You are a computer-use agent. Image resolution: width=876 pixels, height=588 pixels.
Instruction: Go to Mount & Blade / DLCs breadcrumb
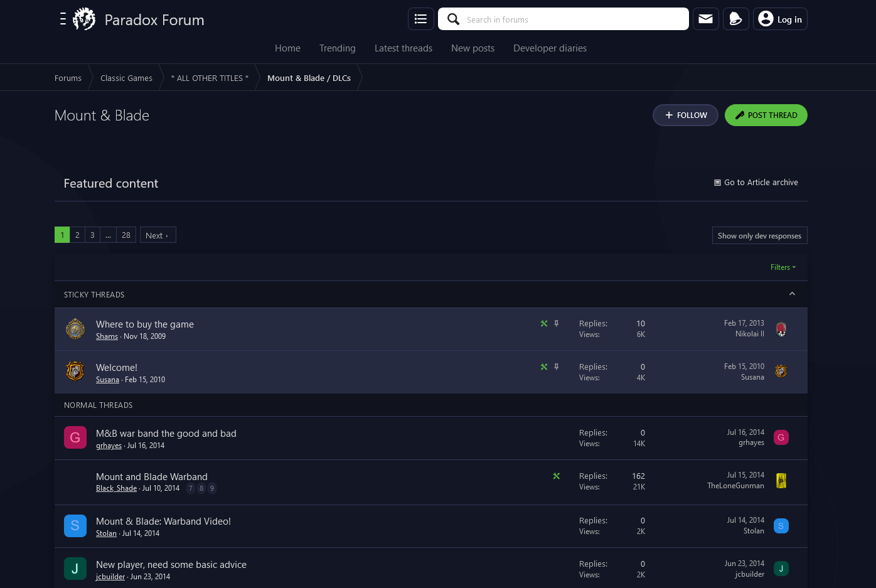point(309,78)
